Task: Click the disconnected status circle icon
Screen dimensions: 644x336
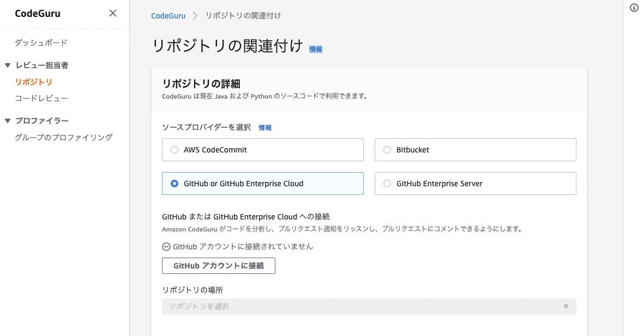Action: (166, 247)
